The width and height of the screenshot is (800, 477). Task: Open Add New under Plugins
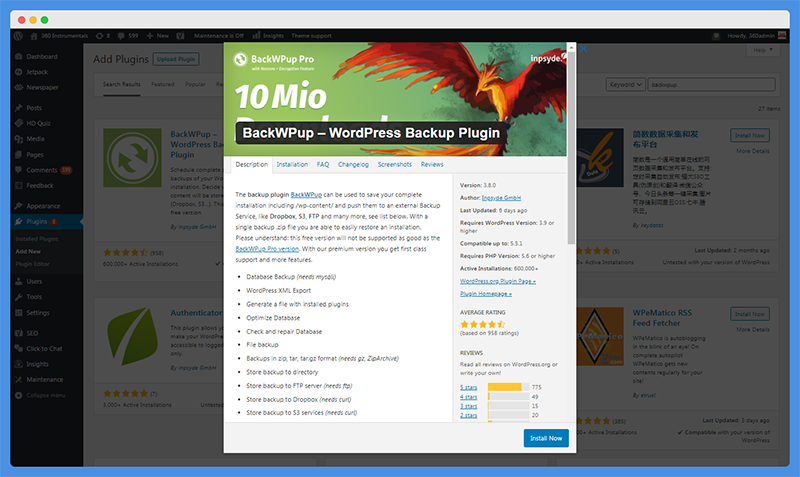(28, 252)
